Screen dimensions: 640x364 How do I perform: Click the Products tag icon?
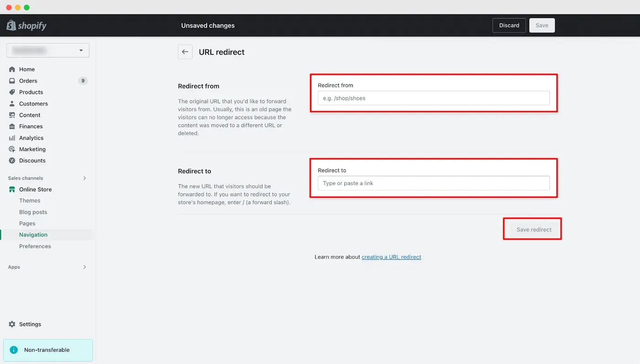[x=12, y=92]
